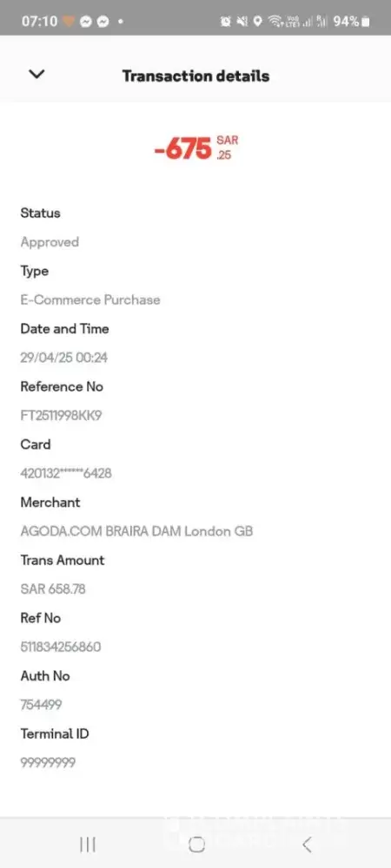Tap the Wi-Fi signal status icon
The height and width of the screenshot is (868, 391).
[x=274, y=21]
